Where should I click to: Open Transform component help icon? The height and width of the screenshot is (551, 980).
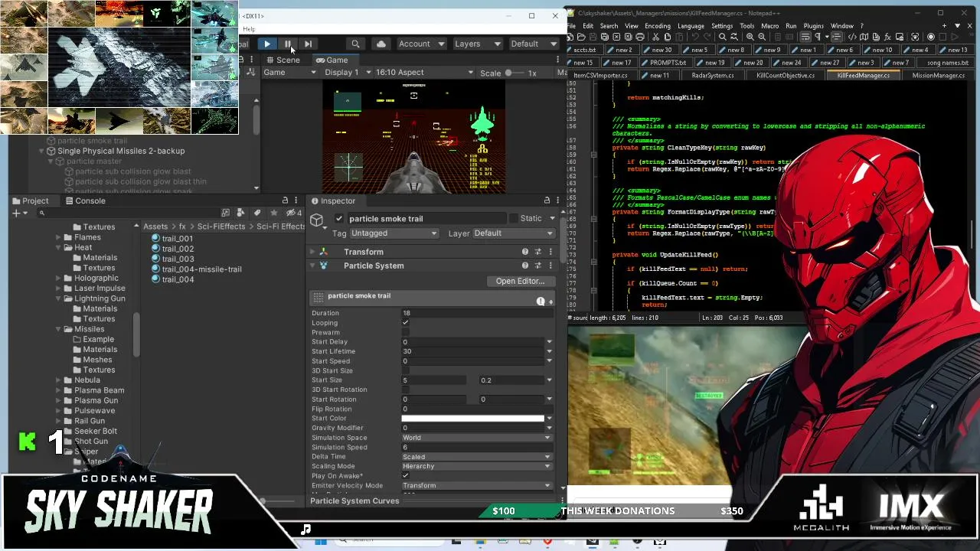tap(524, 252)
